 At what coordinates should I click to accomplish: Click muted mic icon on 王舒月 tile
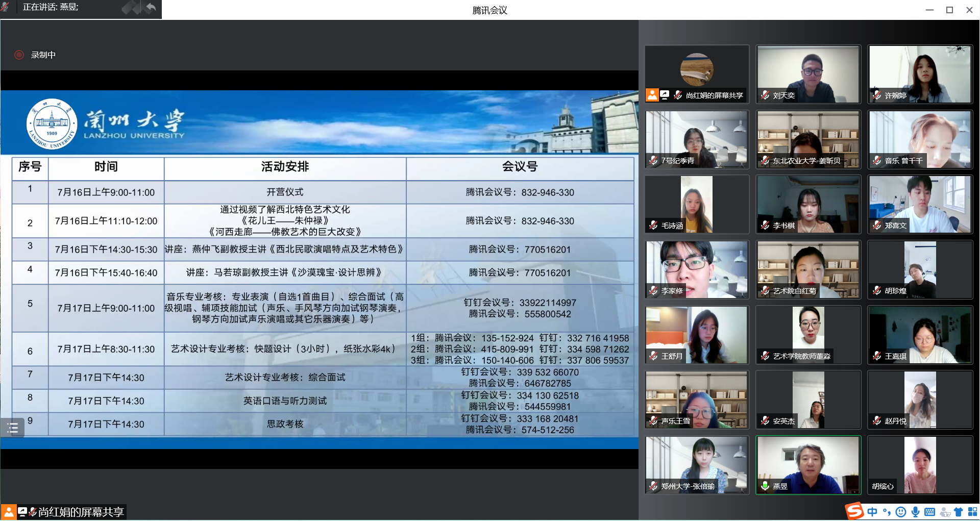click(x=653, y=356)
